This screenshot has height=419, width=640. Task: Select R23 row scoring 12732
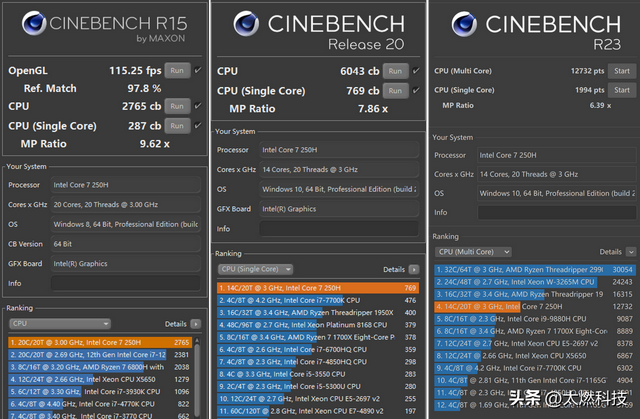click(x=535, y=306)
